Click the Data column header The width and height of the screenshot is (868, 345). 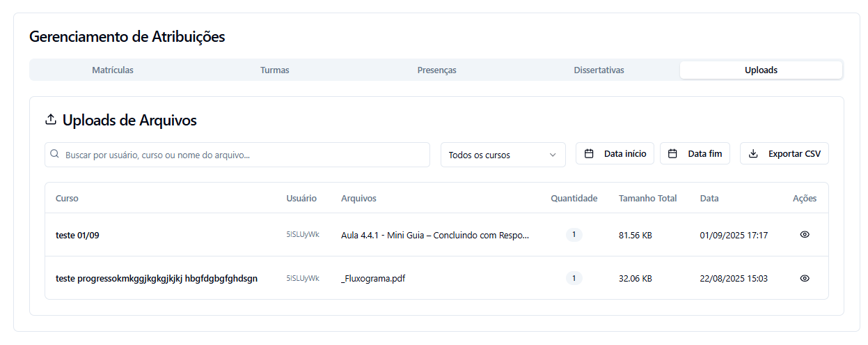coord(709,199)
